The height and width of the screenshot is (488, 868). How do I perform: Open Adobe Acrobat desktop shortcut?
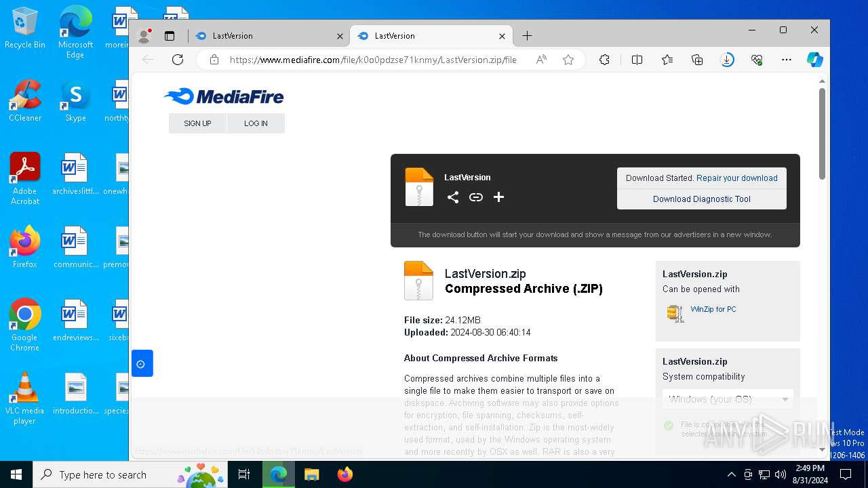click(25, 179)
